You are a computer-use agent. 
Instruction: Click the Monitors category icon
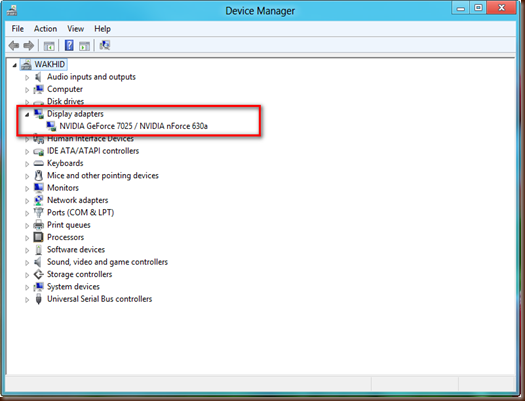point(39,188)
